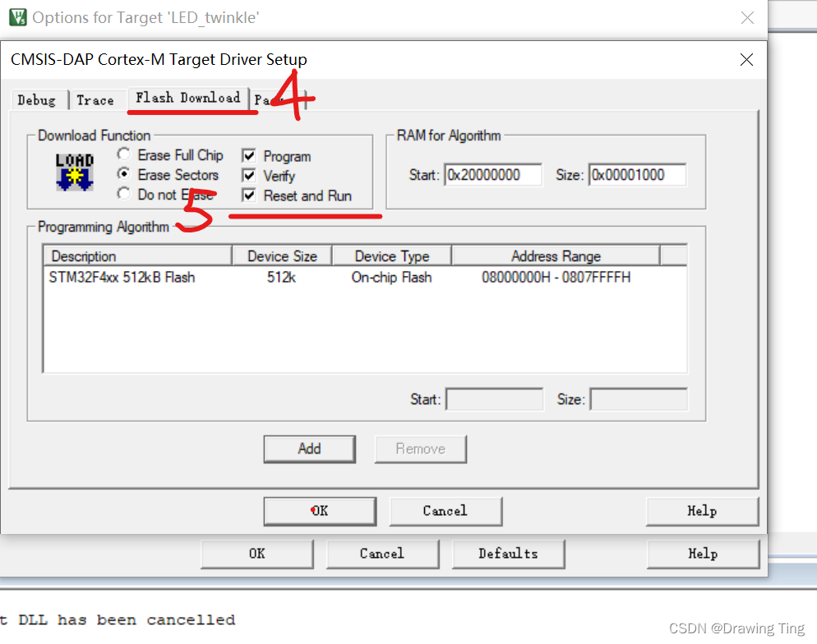Click the Address Range column header

click(x=556, y=256)
